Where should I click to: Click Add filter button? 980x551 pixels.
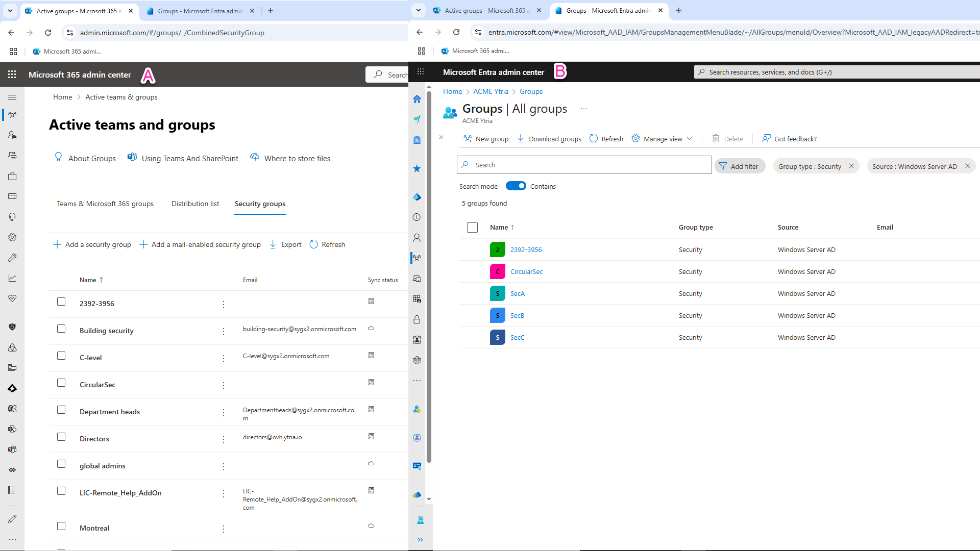740,166
